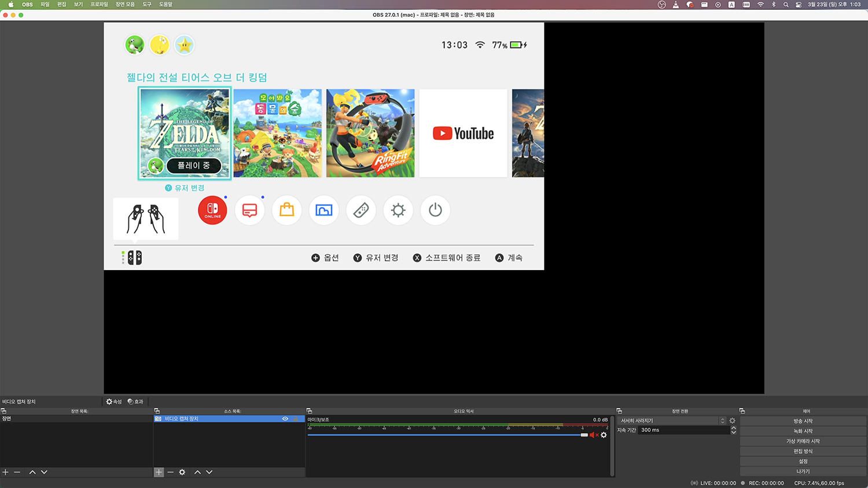Increase duration with stepper up arrow

[x=734, y=428]
